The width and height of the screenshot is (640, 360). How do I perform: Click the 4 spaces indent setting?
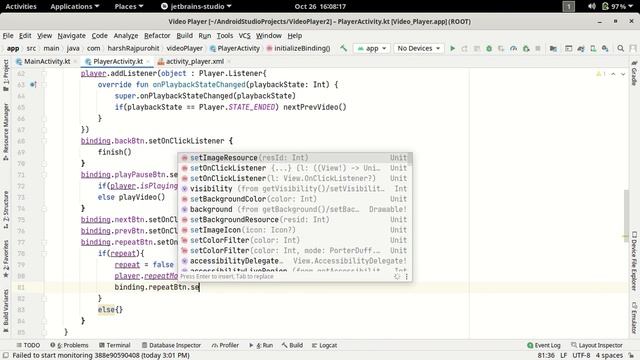point(609,356)
